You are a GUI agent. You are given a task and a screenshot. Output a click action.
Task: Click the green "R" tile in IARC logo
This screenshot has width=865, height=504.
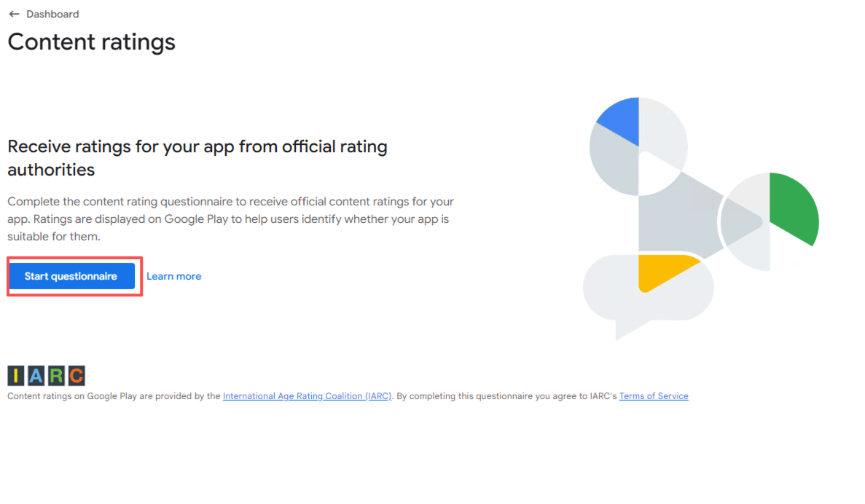tap(56, 376)
